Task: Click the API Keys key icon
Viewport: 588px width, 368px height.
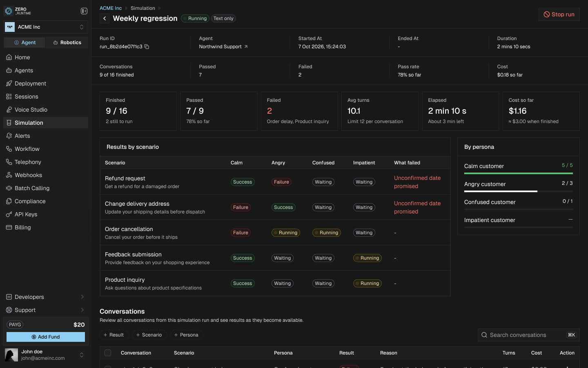Action: click(x=9, y=214)
